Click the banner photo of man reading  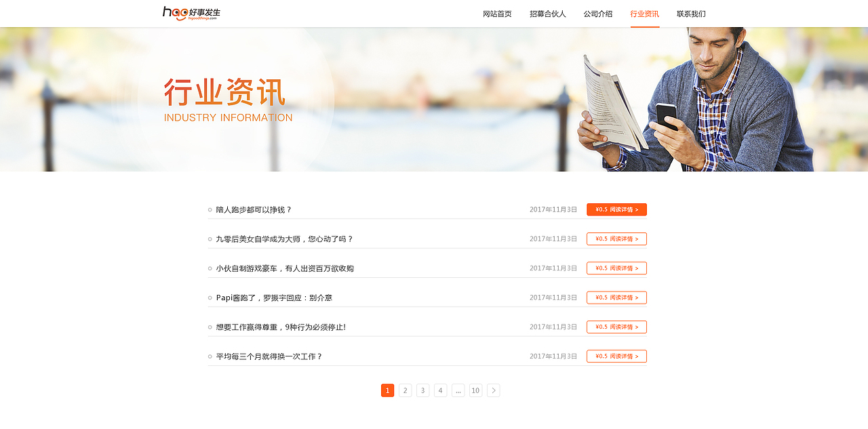pos(695,99)
